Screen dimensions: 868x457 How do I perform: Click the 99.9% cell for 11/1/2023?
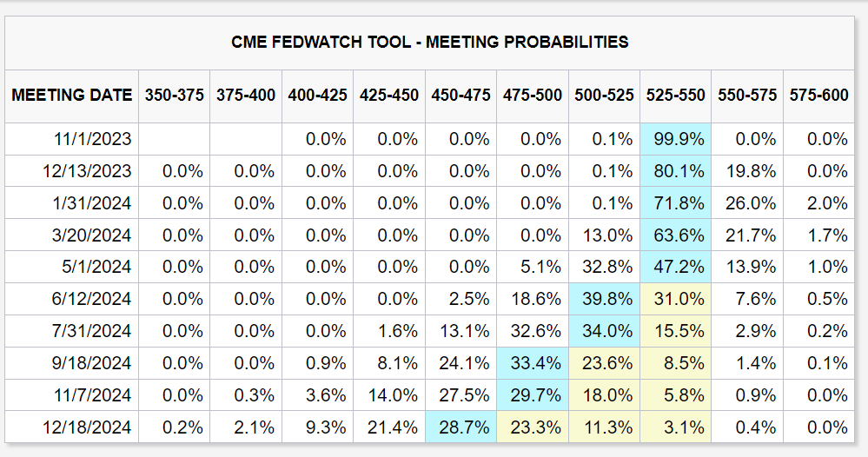tap(676, 139)
